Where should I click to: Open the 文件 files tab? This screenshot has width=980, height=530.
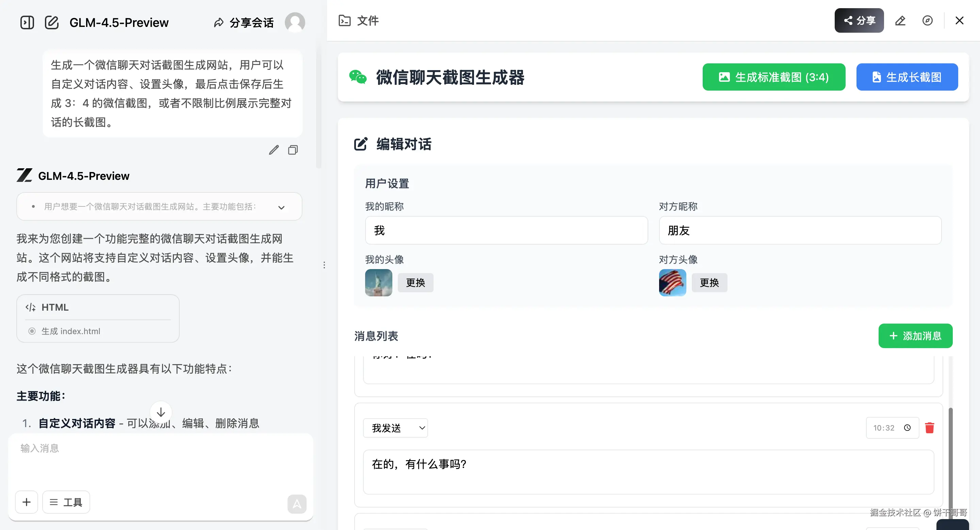359,20
